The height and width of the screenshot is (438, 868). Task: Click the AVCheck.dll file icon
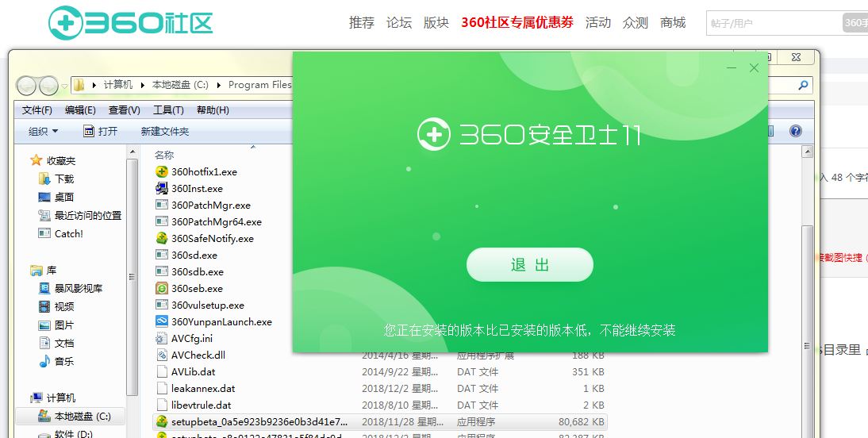click(x=162, y=355)
